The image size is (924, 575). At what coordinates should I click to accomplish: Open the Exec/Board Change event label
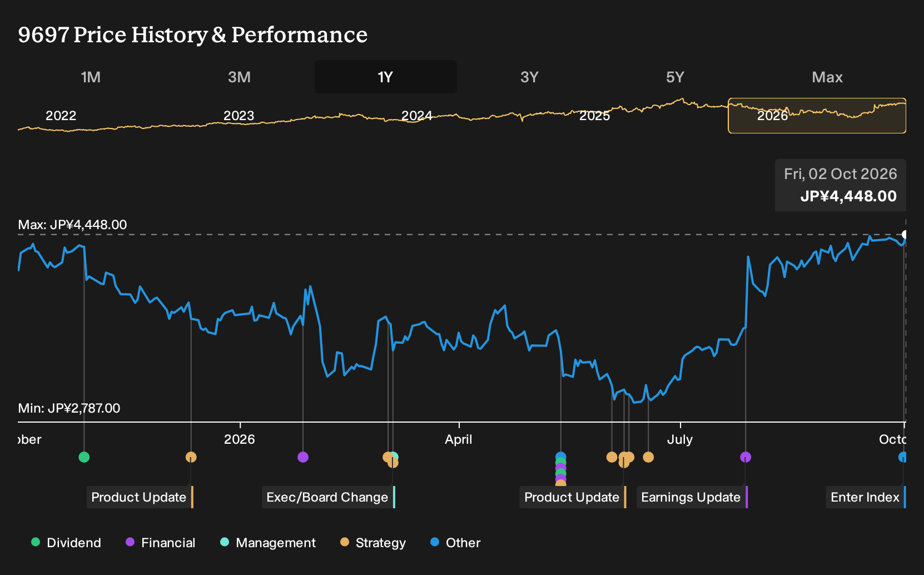(x=328, y=497)
